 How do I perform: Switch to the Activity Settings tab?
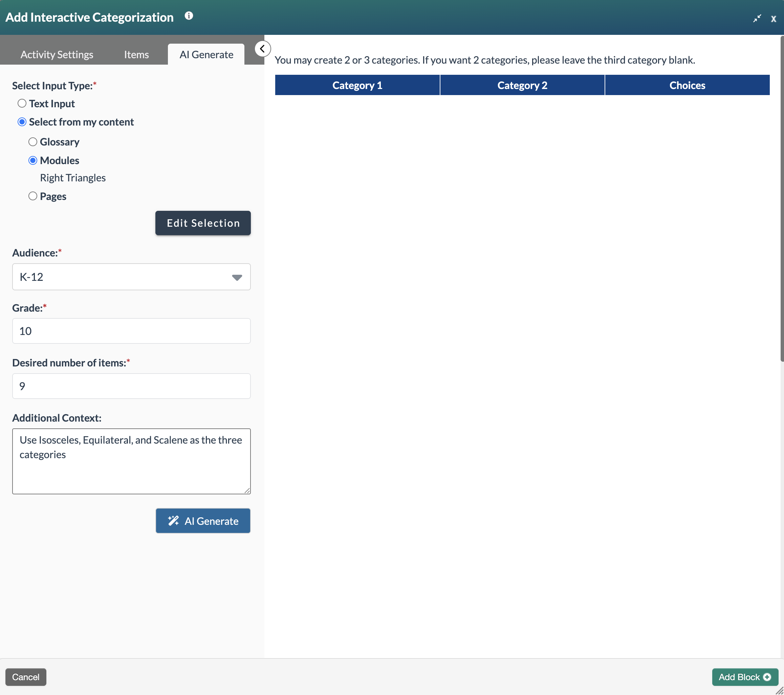coord(57,54)
